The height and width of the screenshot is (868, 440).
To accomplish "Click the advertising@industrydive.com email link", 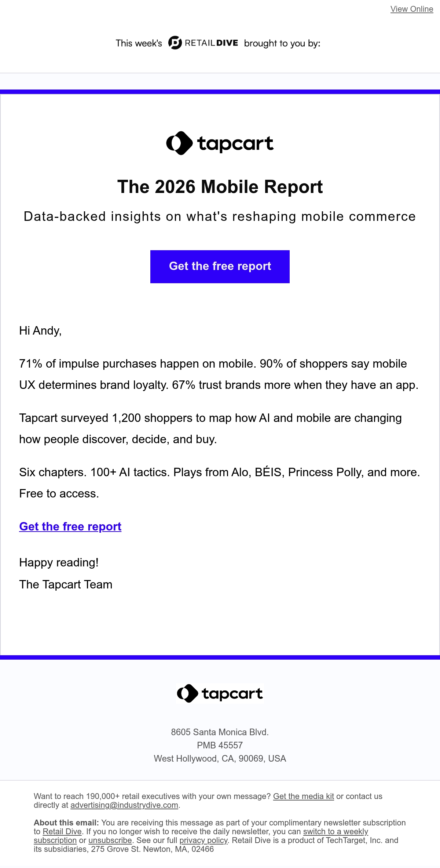I will [124, 805].
